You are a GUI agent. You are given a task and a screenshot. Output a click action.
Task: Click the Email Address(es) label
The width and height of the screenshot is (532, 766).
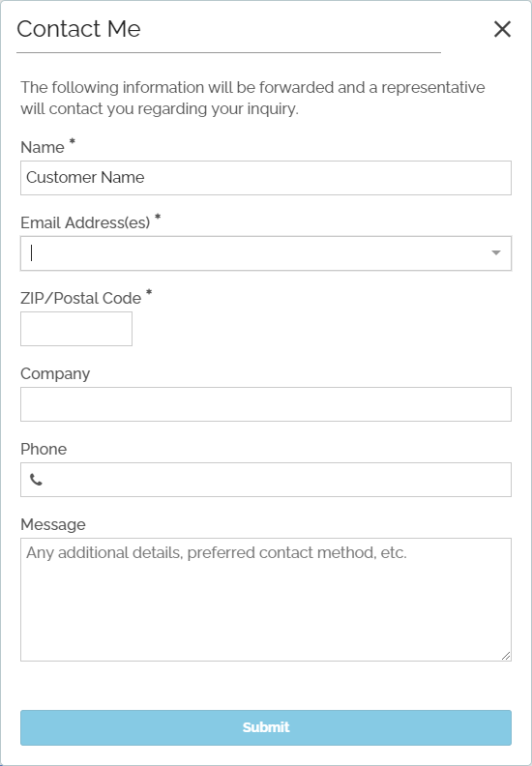85,223
